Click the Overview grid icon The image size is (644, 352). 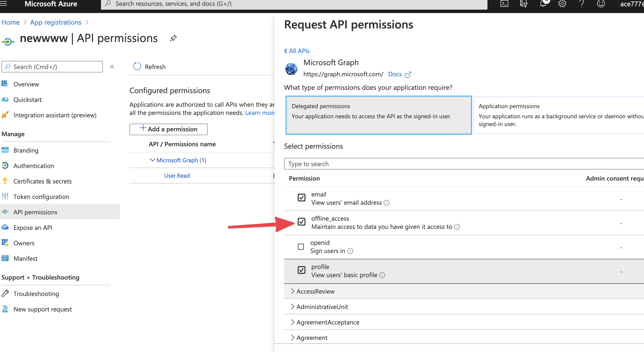tap(5, 84)
